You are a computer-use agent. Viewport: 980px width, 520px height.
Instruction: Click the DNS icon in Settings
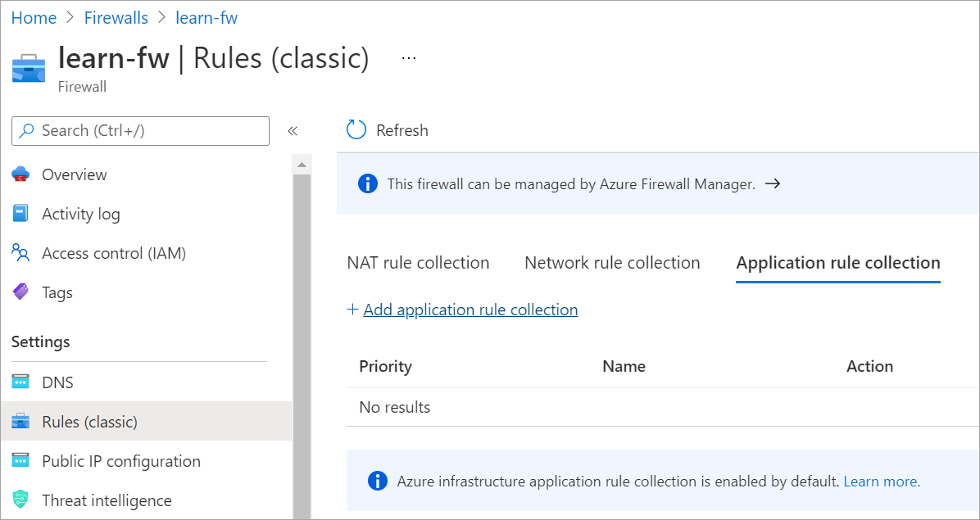tap(20, 382)
